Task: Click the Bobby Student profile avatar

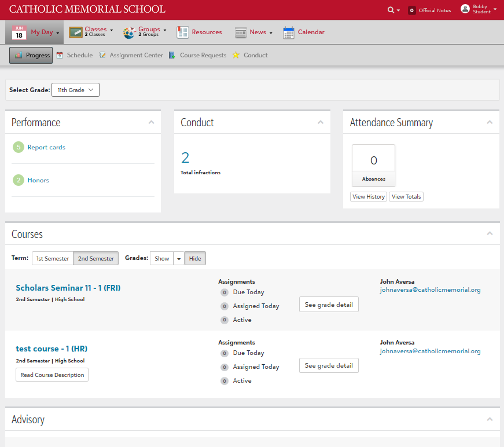Action: (x=465, y=9)
